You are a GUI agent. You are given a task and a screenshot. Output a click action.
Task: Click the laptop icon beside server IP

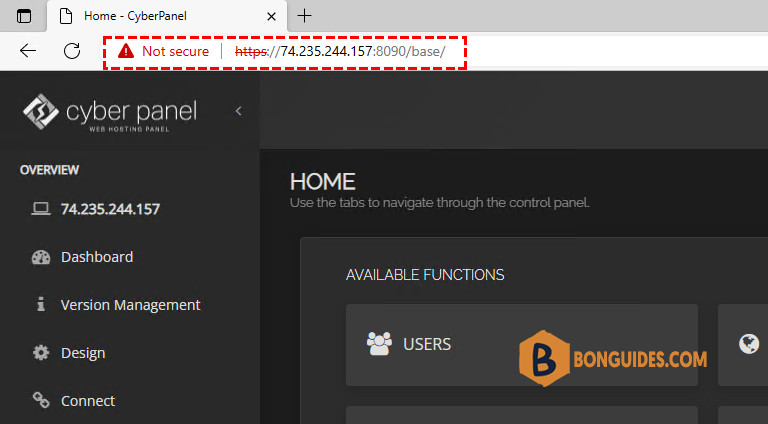(41, 209)
